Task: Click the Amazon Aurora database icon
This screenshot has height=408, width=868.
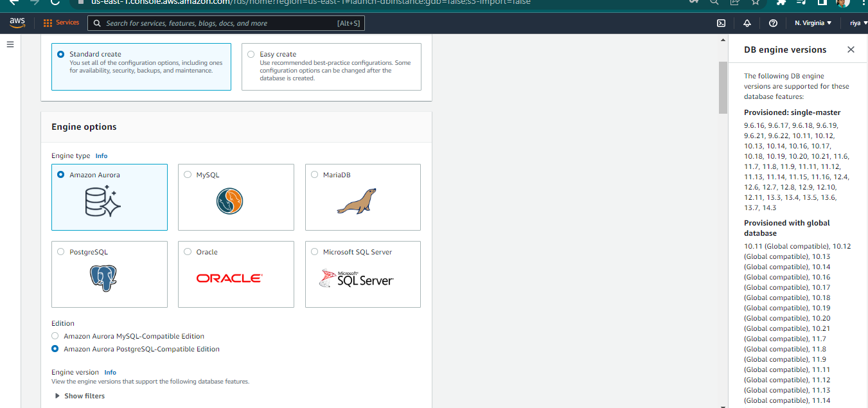Action: pyautogui.click(x=103, y=201)
